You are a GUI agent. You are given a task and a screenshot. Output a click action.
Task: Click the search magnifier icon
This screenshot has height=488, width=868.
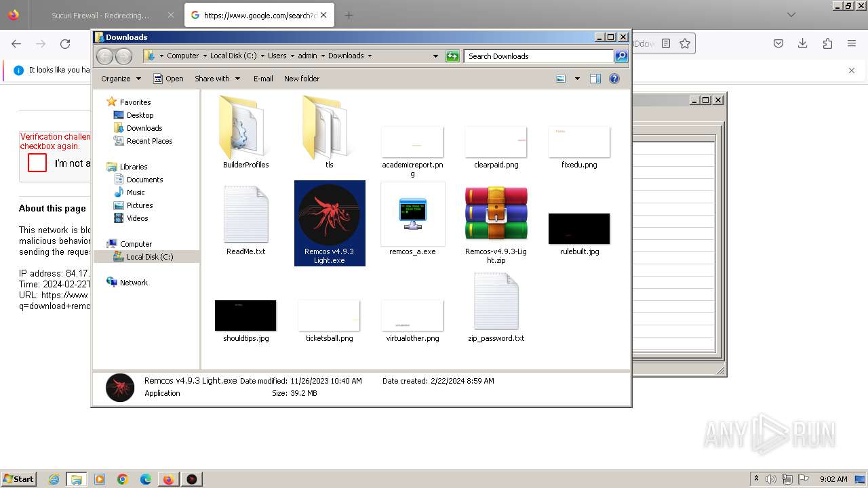click(621, 56)
